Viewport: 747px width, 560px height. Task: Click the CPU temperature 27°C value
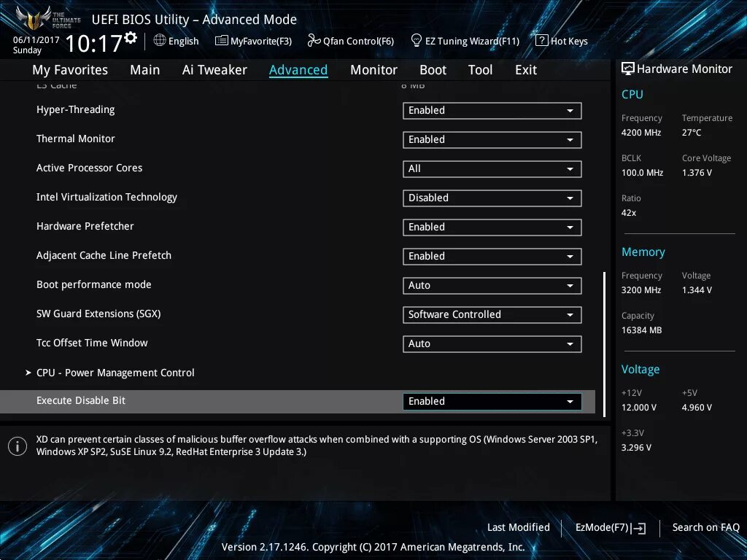692,133
